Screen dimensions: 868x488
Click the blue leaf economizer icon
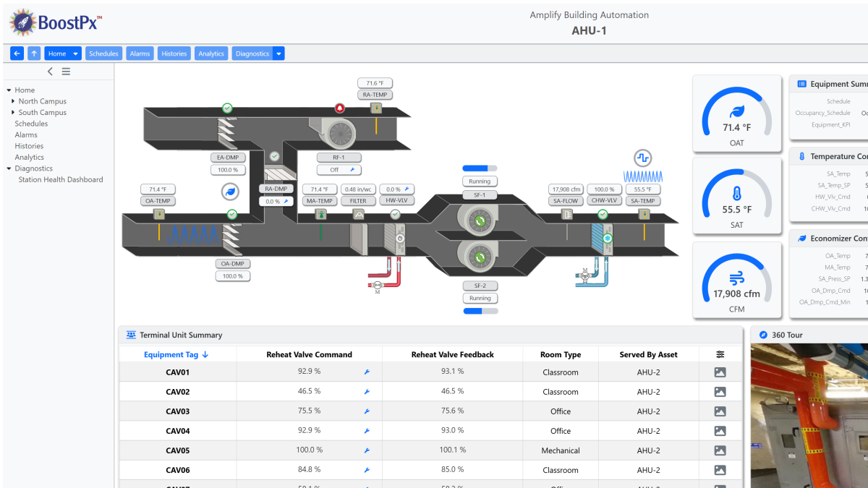click(230, 192)
